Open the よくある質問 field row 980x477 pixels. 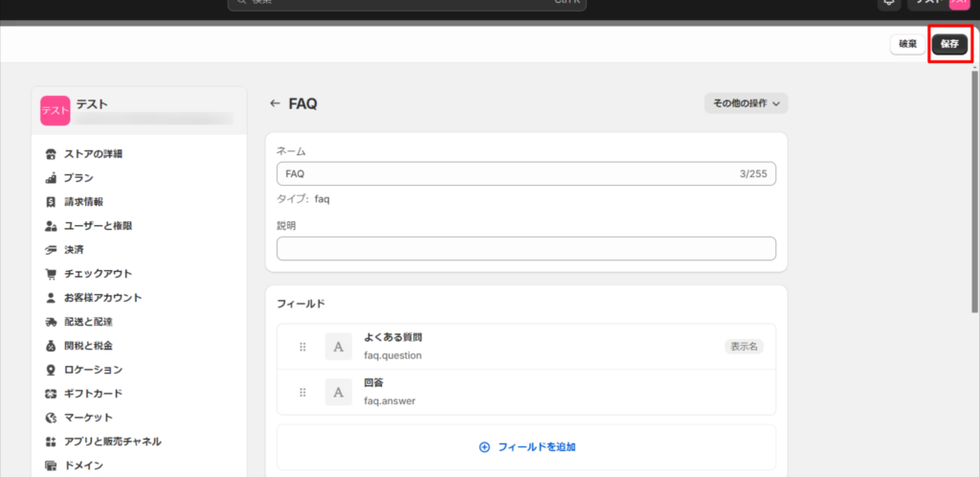(526, 347)
